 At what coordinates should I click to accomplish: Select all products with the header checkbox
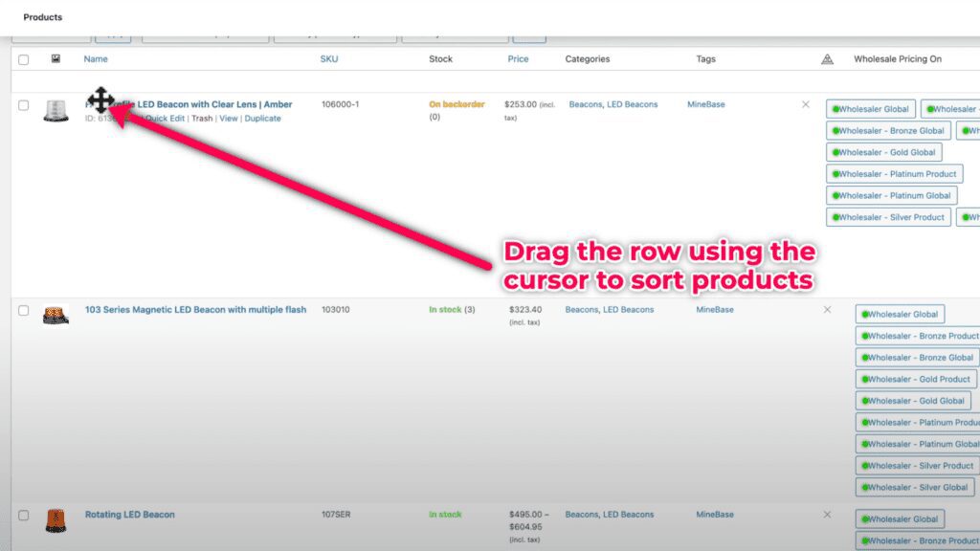click(22, 58)
